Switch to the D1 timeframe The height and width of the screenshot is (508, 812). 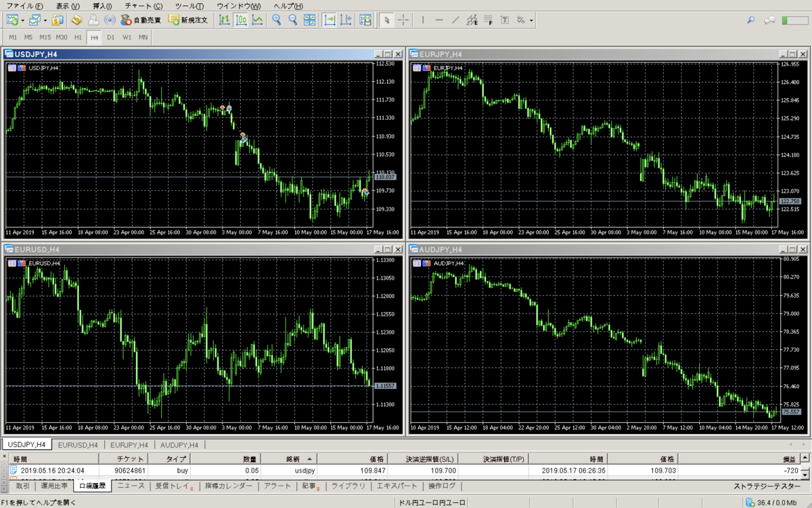click(x=110, y=37)
